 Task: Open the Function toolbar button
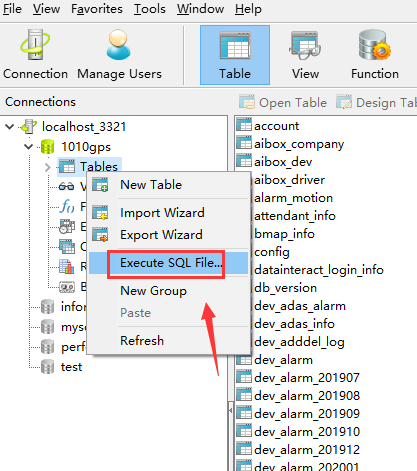coord(375,55)
